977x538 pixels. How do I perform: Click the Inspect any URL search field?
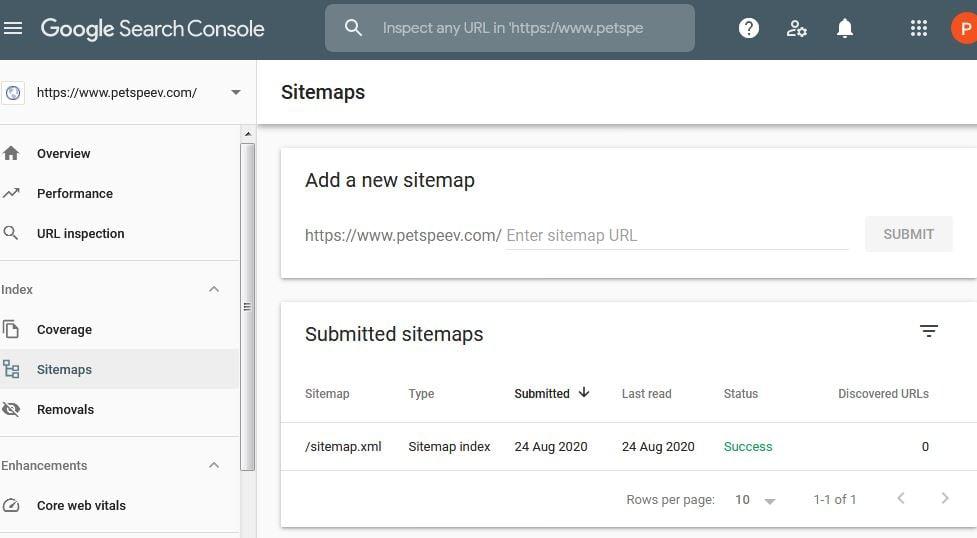pyautogui.click(x=510, y=28)
